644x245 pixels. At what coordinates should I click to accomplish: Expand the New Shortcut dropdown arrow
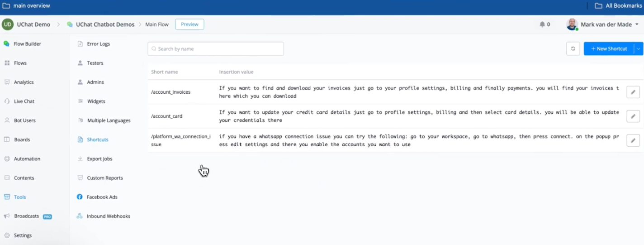(639, 49)
